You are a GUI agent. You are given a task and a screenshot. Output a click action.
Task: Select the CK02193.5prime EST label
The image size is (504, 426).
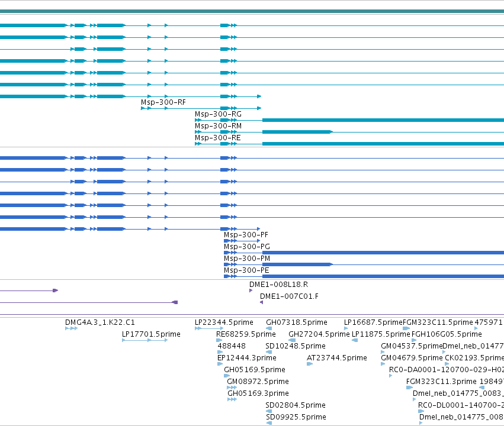pyautogui.click(x=474, y=359)
